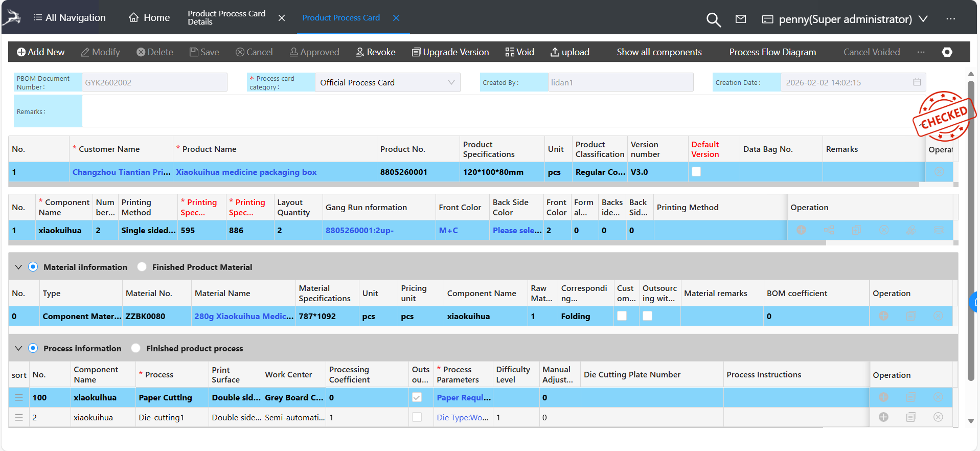Click the Upgrade Version toolbar icon
The width and height of the screenshot is (980, 451).
pos(416,52)
